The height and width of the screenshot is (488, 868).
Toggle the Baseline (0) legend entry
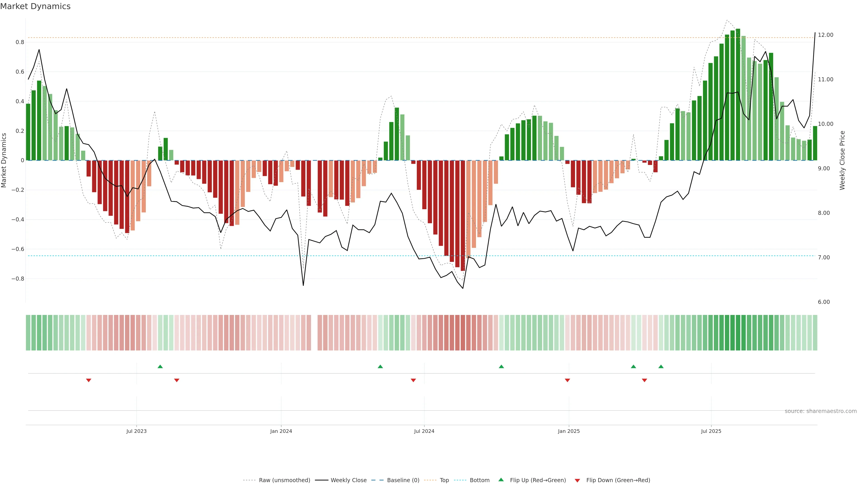tap(403, 480)
